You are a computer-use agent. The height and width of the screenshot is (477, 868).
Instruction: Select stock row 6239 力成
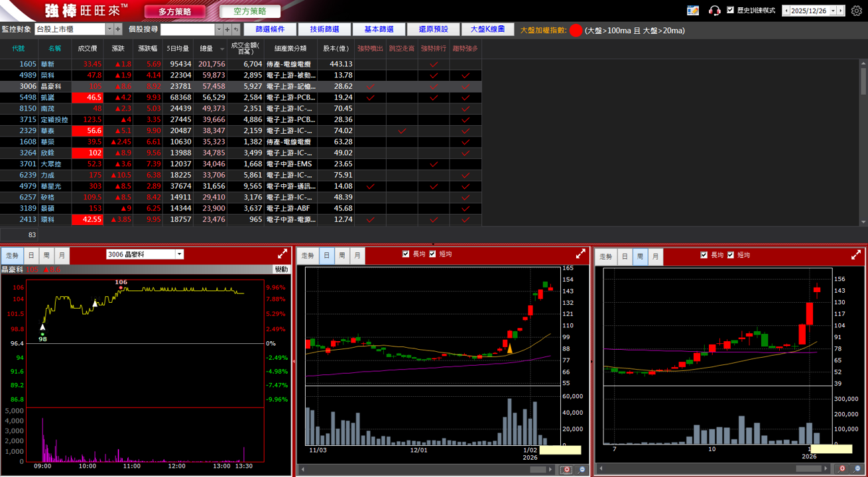coord(241,175)
